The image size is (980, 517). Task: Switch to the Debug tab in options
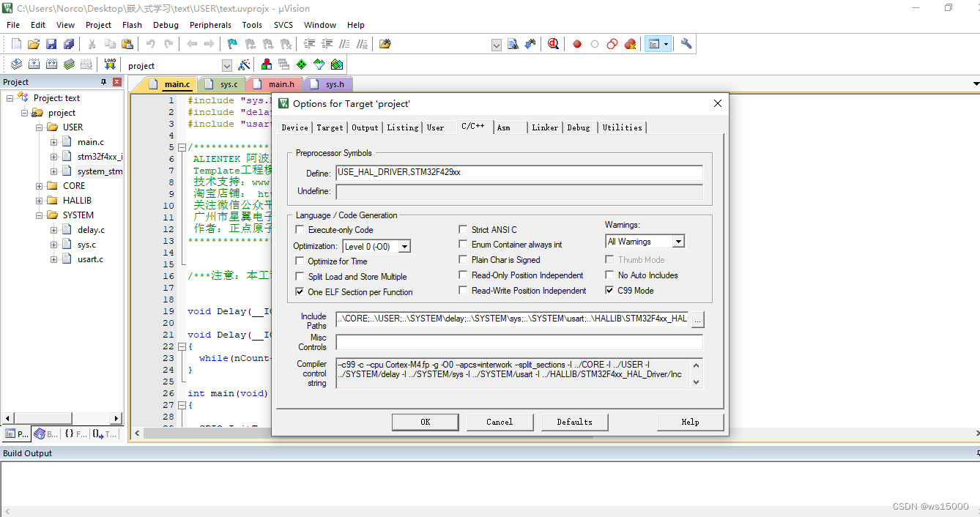tap(579, 127)
